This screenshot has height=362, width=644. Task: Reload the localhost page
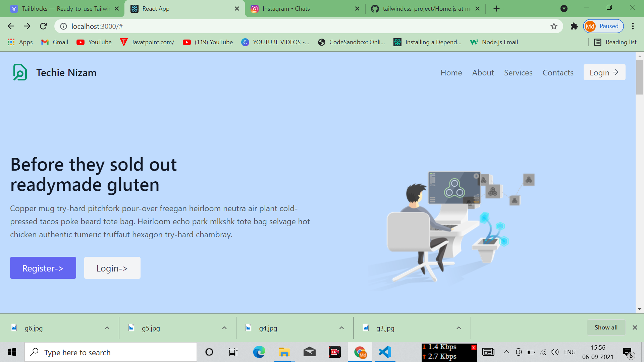pyautogui.click(x=43, y=26)
